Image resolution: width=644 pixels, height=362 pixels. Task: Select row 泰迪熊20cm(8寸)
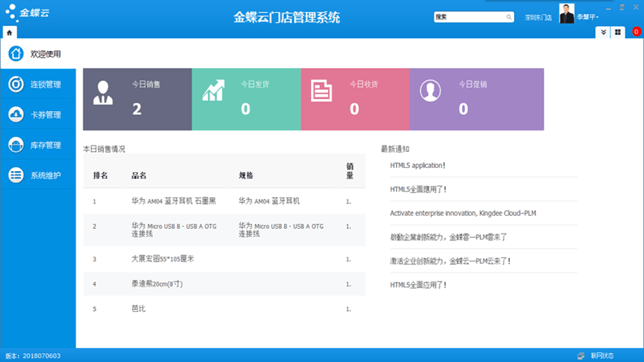224,283
